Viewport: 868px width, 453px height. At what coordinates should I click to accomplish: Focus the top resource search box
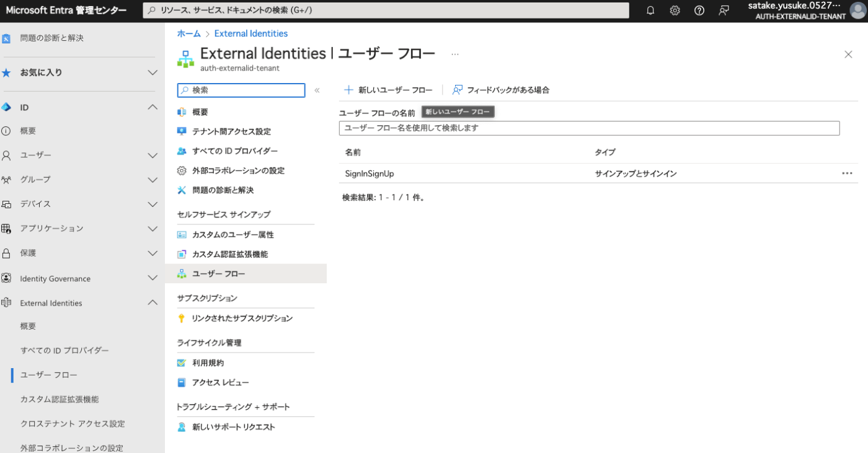(x=386, y=11)
